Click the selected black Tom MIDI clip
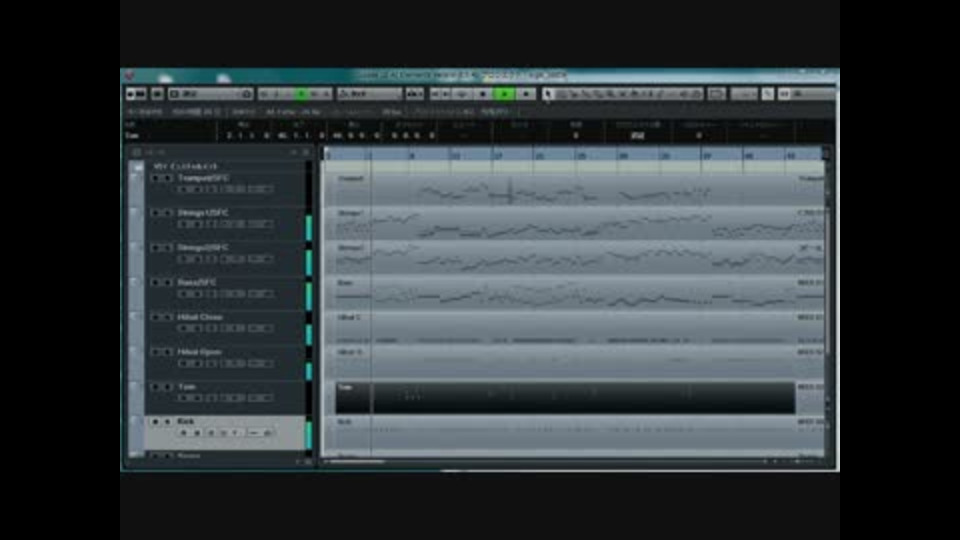 565,398
